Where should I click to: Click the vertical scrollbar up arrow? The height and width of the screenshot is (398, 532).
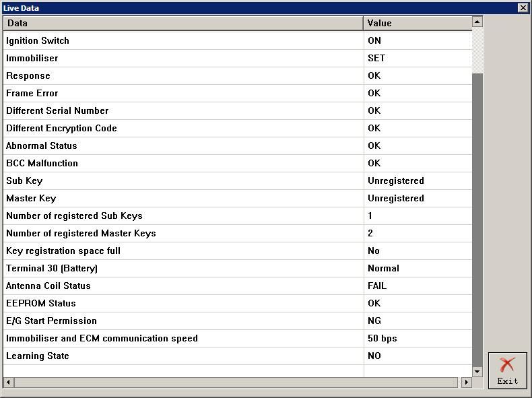point(477,22)
